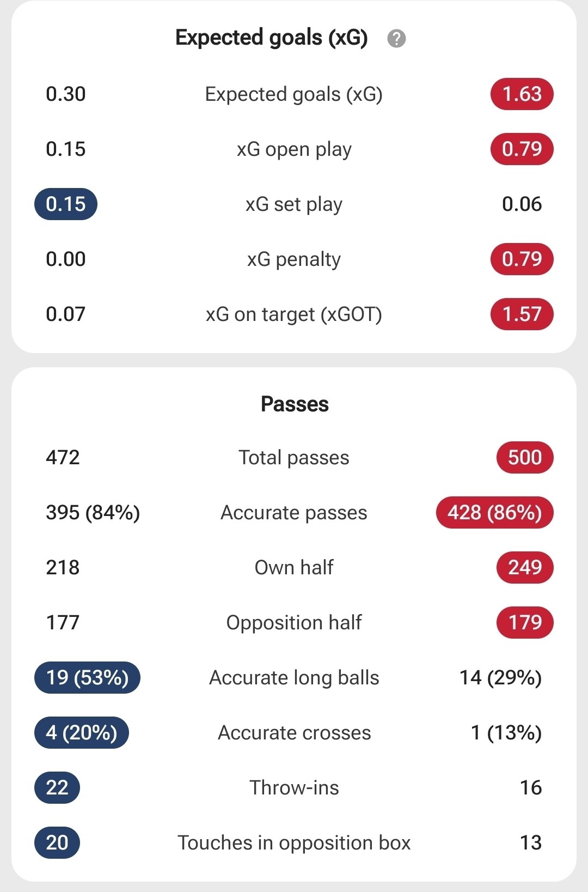Viewport: 588px width, 892px height.
Task: Tap the red 0.79 xG open play badge
Action: click(x=522, y=149)
